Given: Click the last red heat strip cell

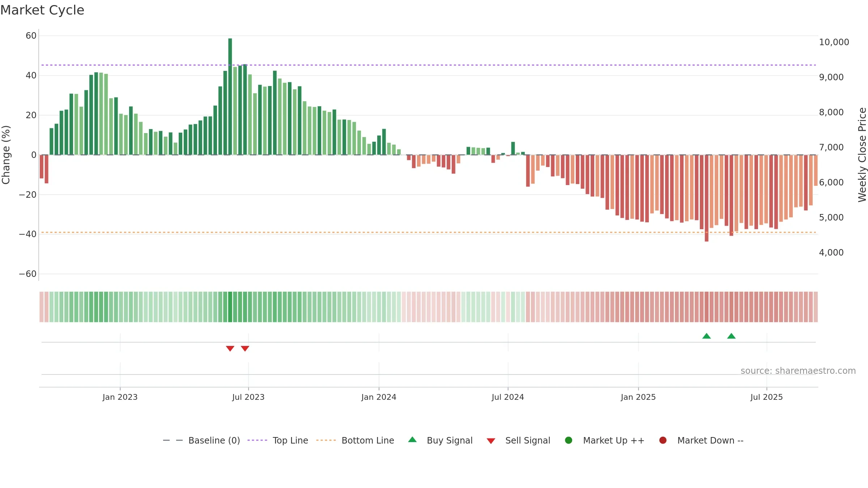Looking at the screenshot, I should (816, 307).
